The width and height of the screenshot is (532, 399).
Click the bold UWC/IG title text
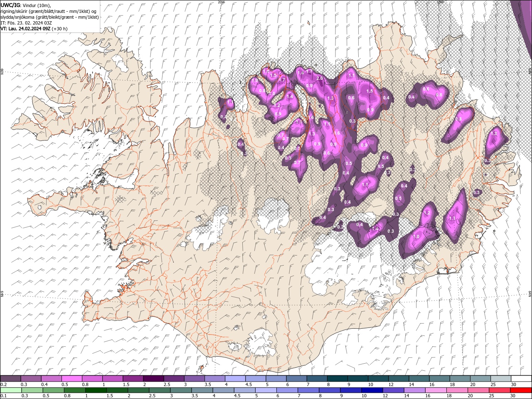[x=10, y=5]
